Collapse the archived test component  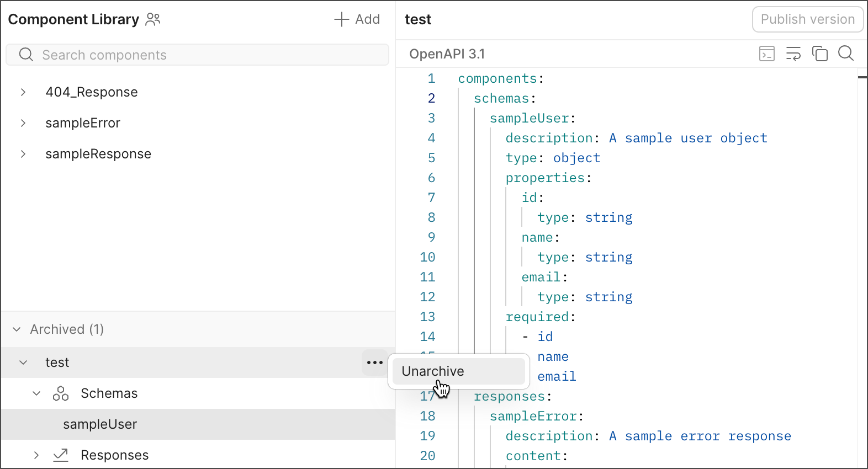(23, 363)
